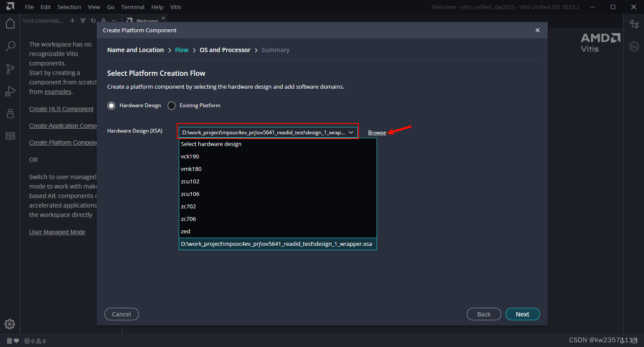Screen dimensions: 644x347
Task: Click the Cancel button
Action: point(121,314)
